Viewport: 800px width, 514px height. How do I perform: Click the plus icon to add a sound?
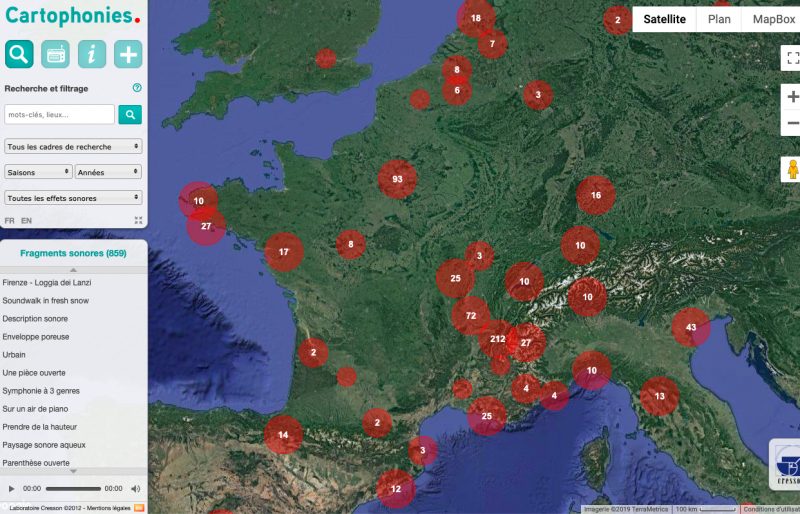(128, 54)
